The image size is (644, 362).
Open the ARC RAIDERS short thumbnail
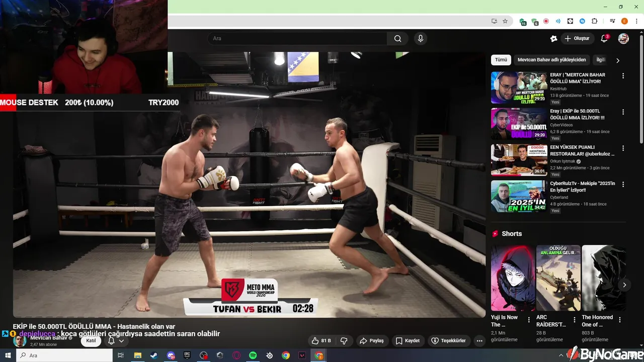(558, 278)
